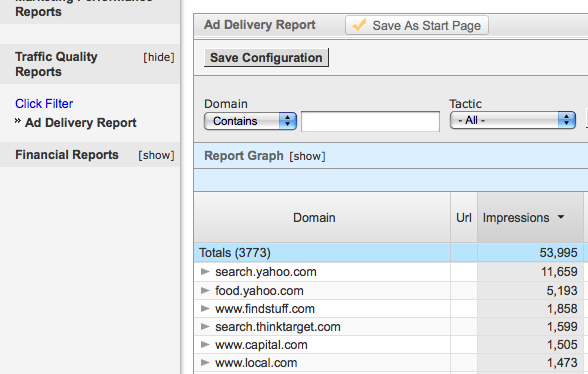Click the checkmark icon on Save As Start Page
The image size is (588, 374).
point(359,25)
